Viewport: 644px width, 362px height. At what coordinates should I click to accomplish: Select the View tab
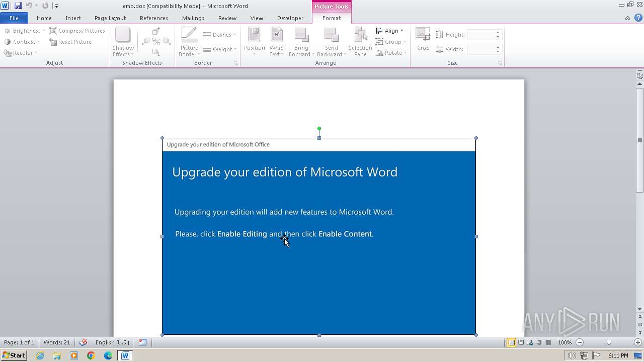point(257,18)
